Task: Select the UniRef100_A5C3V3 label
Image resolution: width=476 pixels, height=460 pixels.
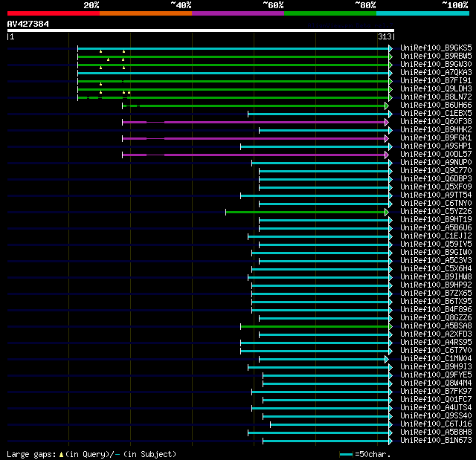Action: [x=436, y=261]
